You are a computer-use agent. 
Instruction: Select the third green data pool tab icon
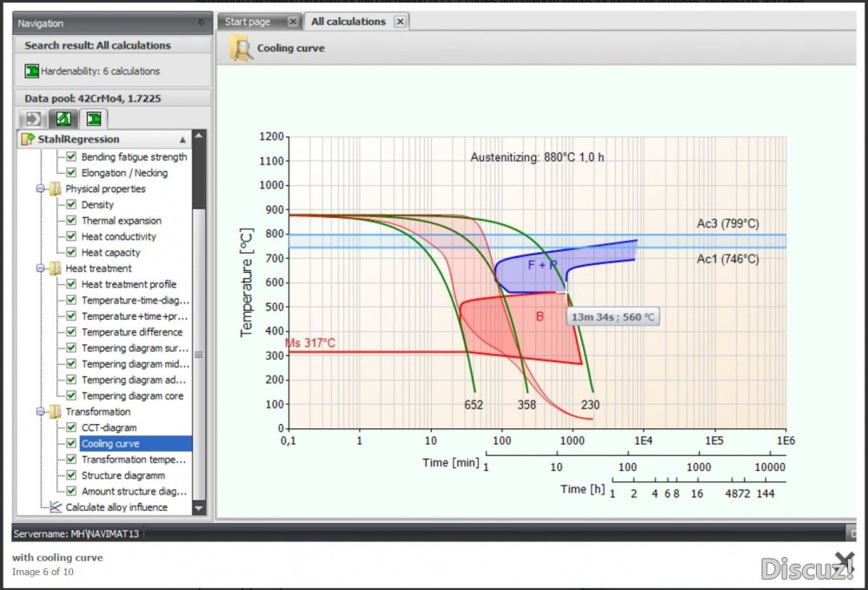point(94,118)
